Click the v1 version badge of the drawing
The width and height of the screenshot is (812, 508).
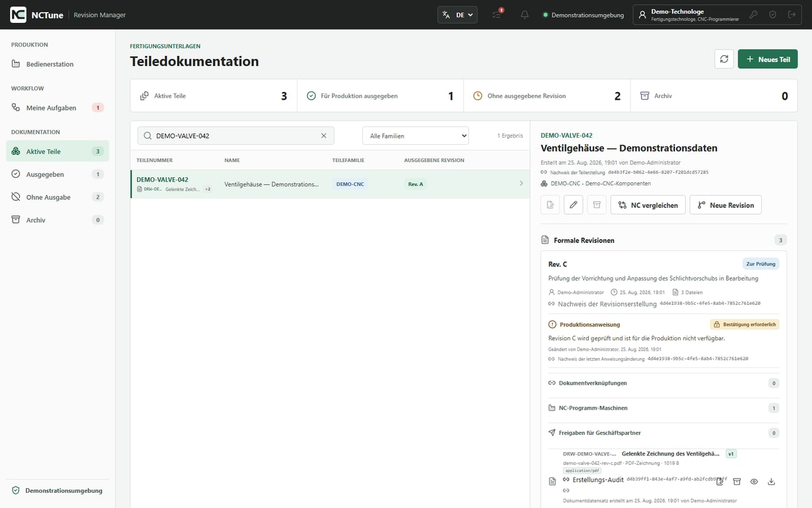pos(731,454)
